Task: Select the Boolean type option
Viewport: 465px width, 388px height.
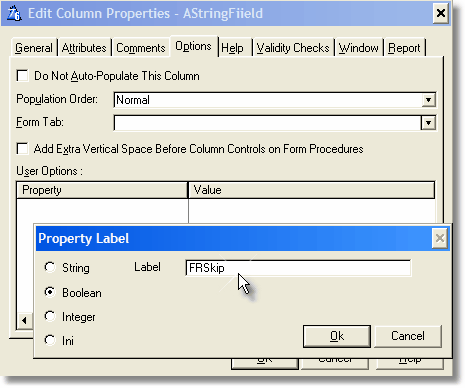Action: 50,292
